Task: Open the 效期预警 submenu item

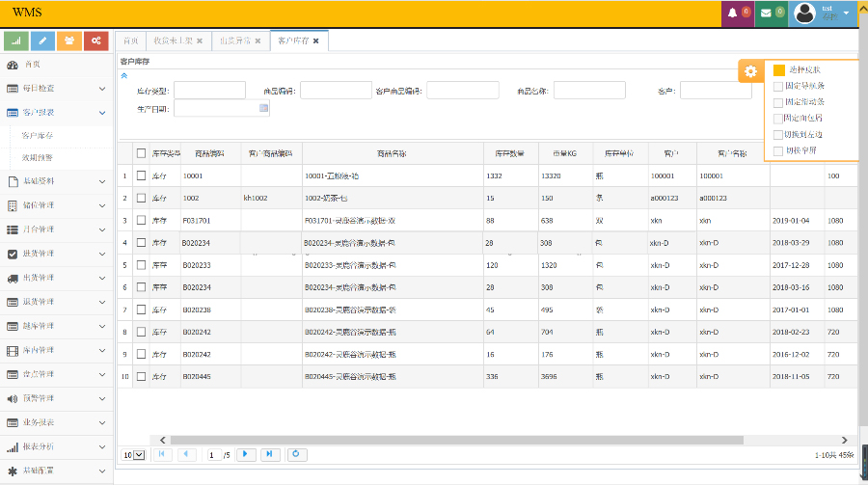Action: 37,158
